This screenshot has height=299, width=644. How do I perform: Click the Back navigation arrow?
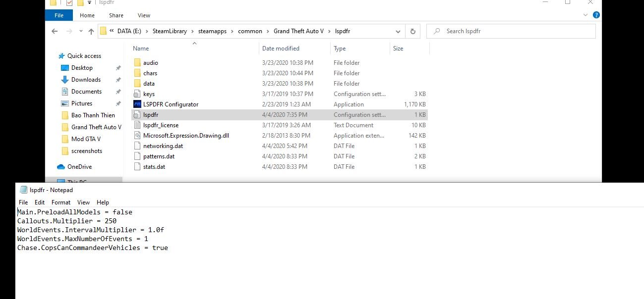coord(55,31)
